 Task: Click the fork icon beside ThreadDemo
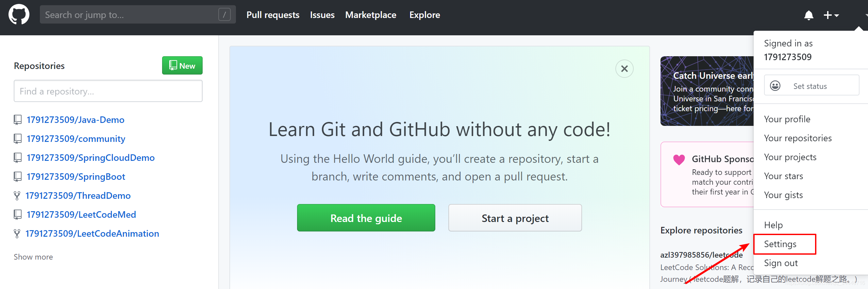point(17,195)
